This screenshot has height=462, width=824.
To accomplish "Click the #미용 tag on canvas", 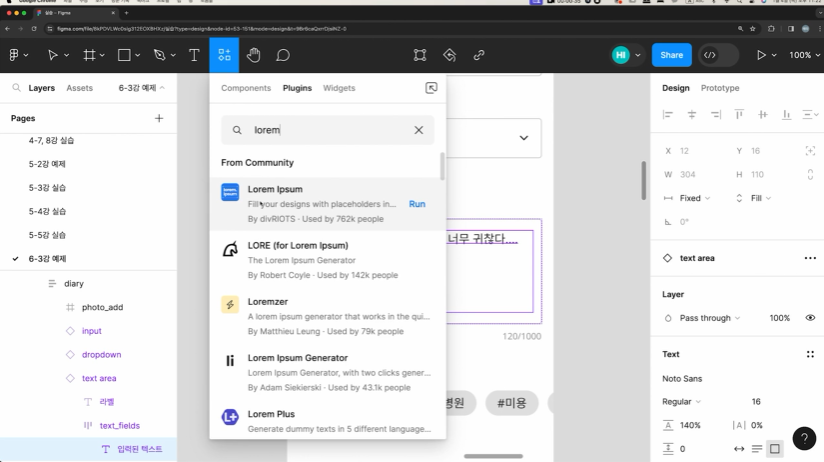I will coord(512,403).
